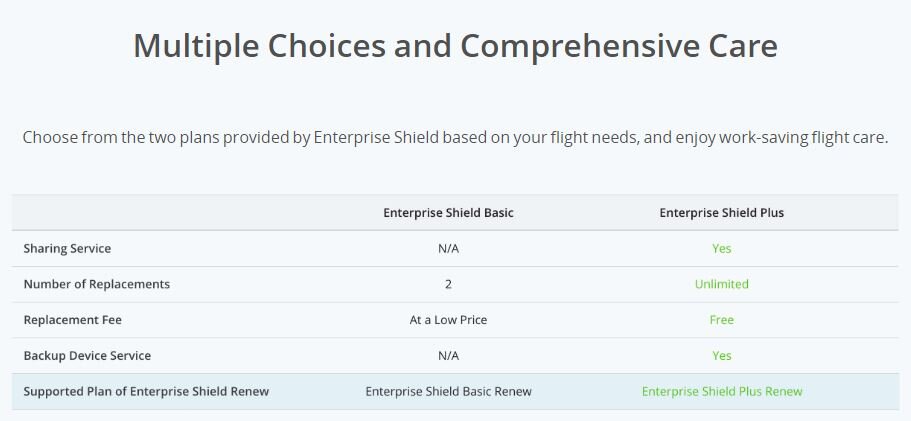Click N/A in the Backup Device Service row
This screenshot has width=911, height=421.
point(448,356)
